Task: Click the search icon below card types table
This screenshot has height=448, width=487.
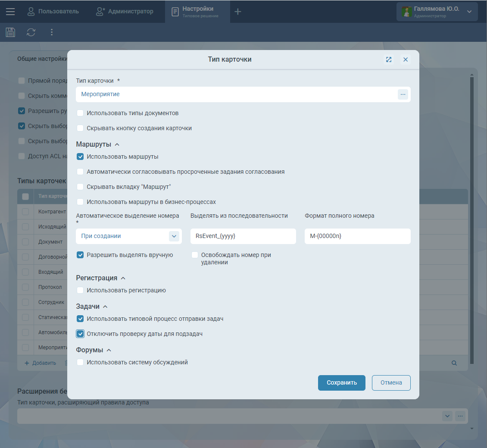Action: coord(454,363)
